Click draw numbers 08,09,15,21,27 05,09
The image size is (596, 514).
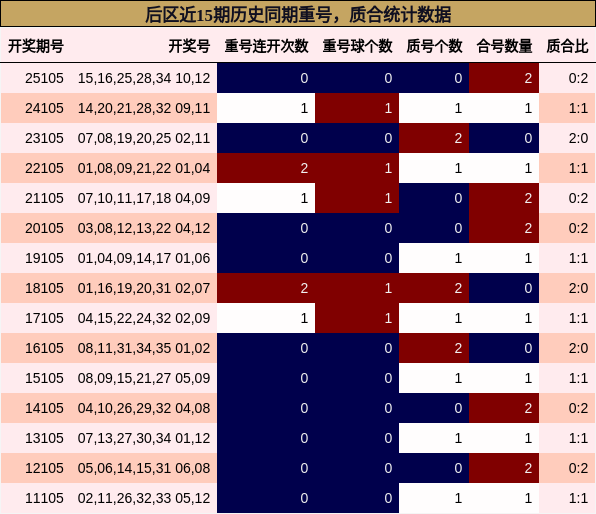pos(144,378)
